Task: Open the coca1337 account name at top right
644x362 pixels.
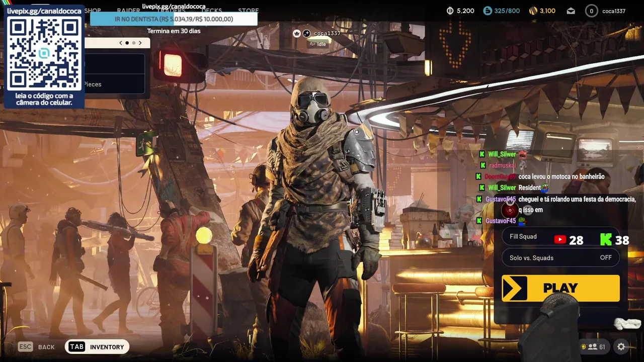Action: [613, 11]
